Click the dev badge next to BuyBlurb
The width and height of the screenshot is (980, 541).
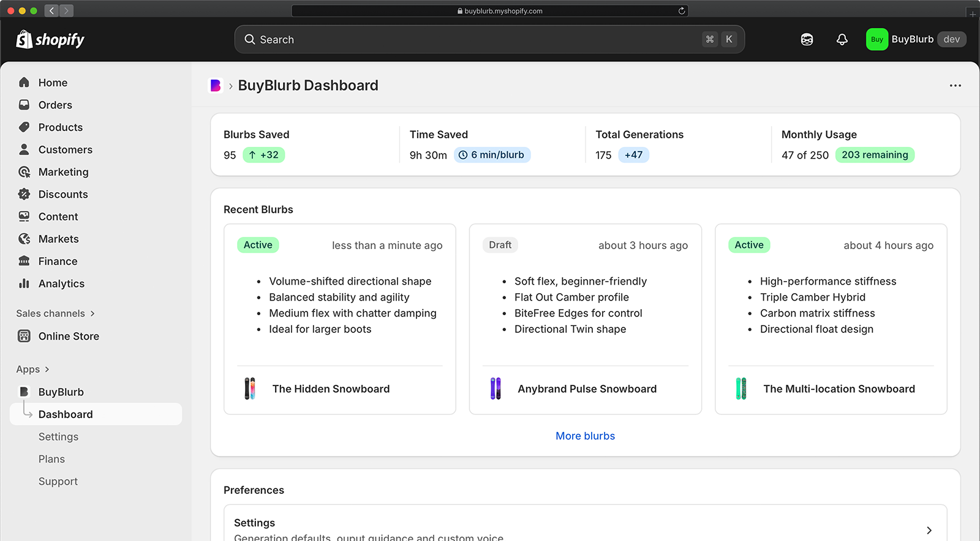pos(951,39)
